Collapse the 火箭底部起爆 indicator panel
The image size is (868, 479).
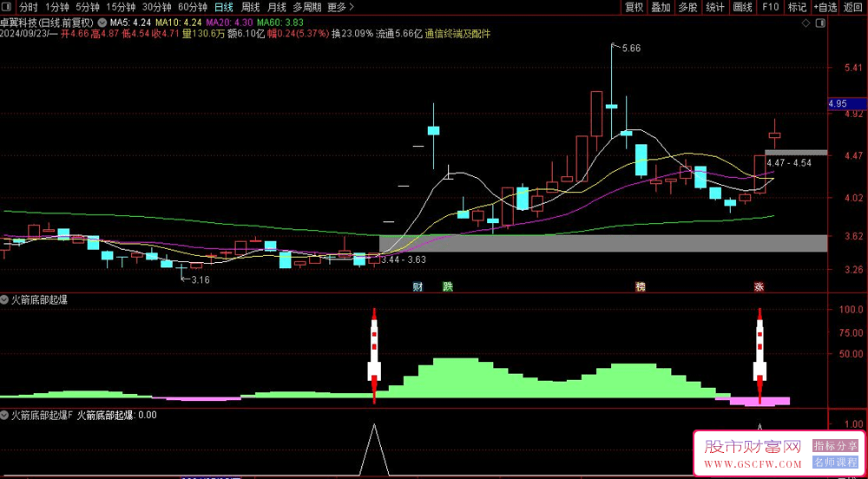pyautogui.click(x=5, y=300)
